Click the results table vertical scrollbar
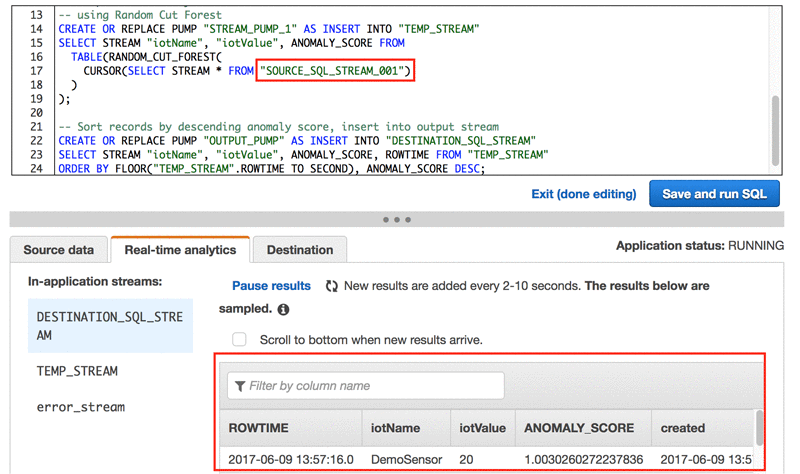The image size is (800, 474). click(x=759, y=428)
